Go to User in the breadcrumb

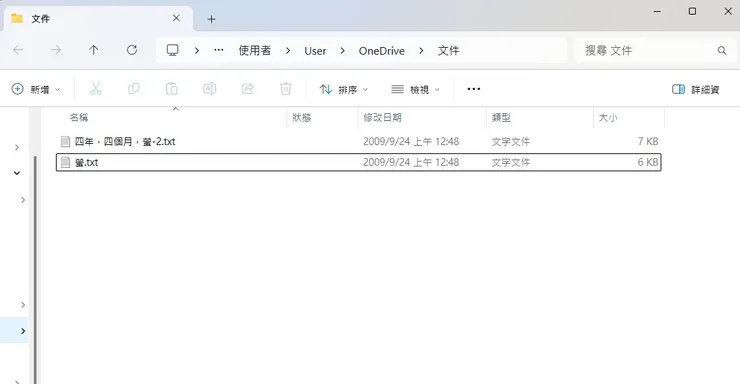[x=315, y=51]
